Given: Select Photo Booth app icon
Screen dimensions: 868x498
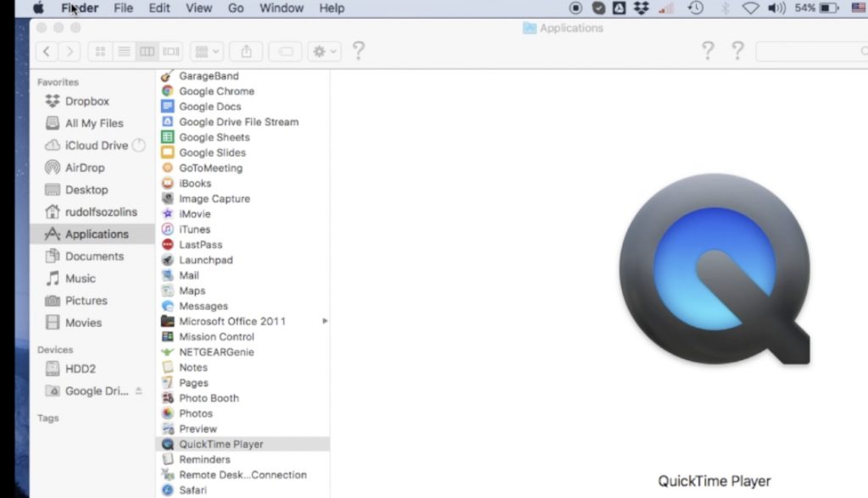Looking at the screenshot, I should tap(167, 398).
